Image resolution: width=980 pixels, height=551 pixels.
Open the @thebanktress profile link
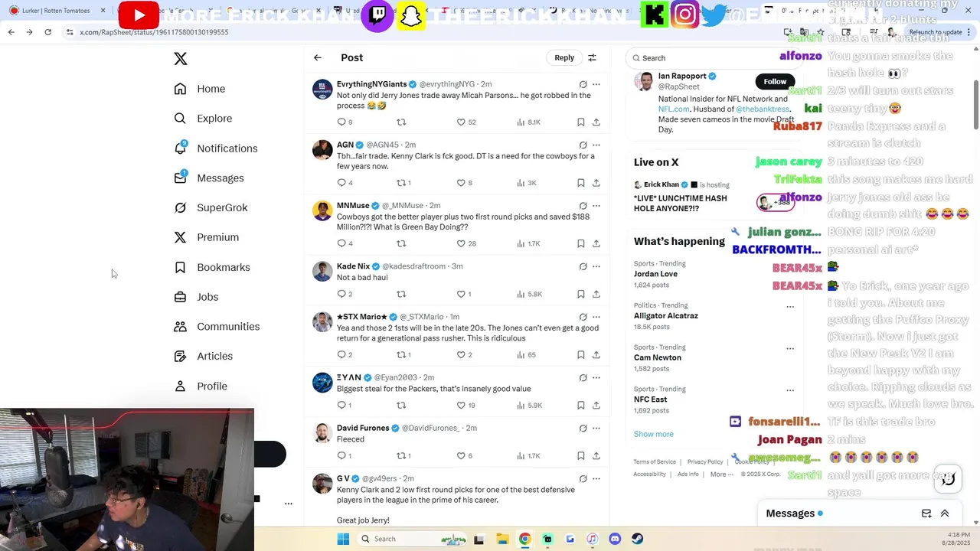[x=762, y=109]
